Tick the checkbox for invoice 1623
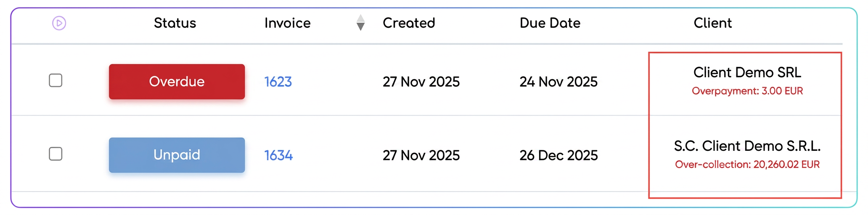Viewport: 868px width, 215px height. tap(56, 80)
